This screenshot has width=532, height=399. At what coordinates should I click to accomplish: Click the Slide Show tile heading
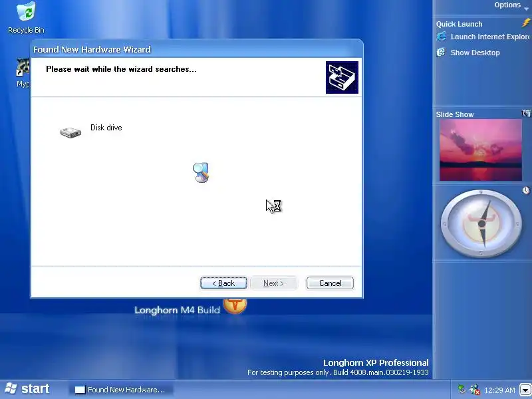pos(455,114)
